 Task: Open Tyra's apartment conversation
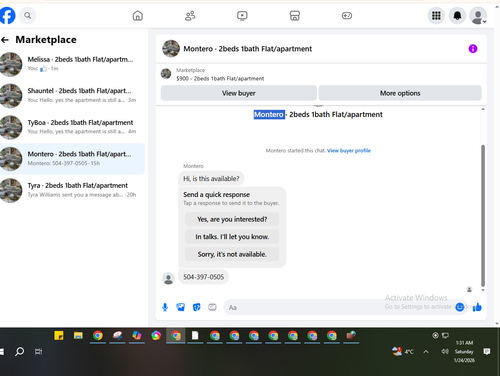point(72,190)
